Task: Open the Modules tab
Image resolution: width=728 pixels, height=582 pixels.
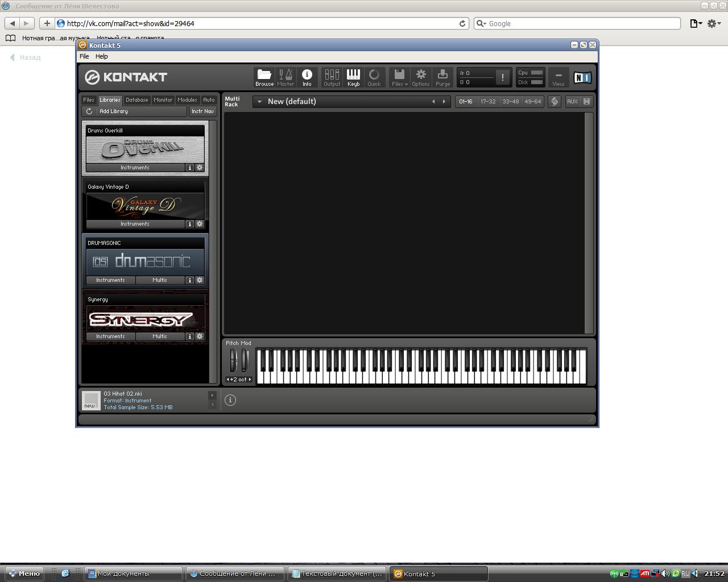Action: tap(187, 100)
